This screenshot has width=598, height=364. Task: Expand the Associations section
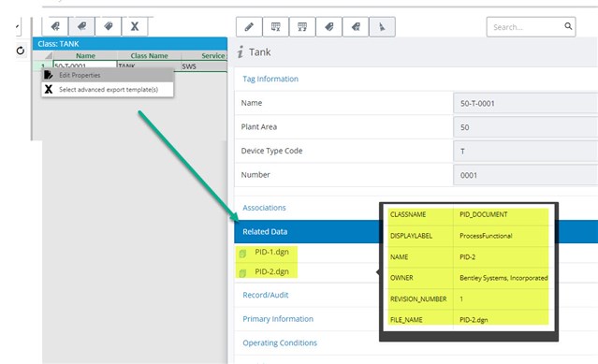tap(264, 208)
